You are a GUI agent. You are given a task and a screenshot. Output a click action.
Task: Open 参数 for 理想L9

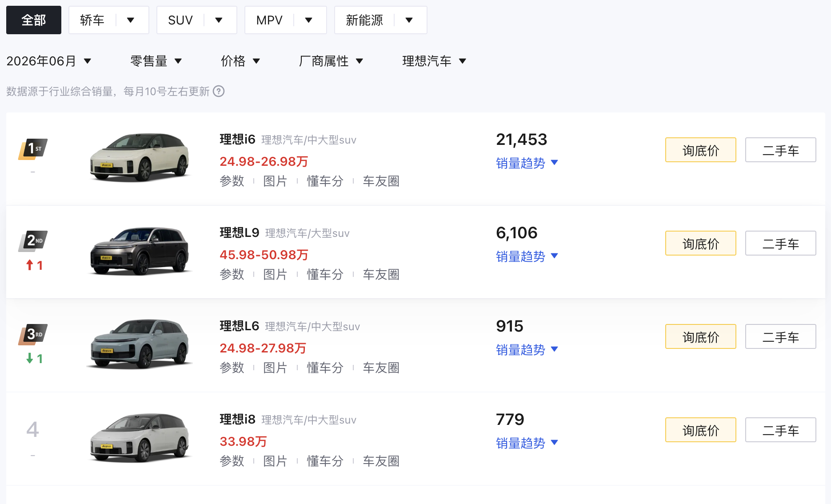(x=232, y=275)
